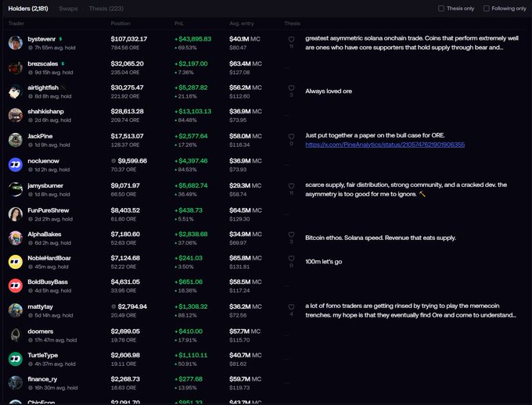
Task: Open trader name FunPureShrew
Action: 49,210
